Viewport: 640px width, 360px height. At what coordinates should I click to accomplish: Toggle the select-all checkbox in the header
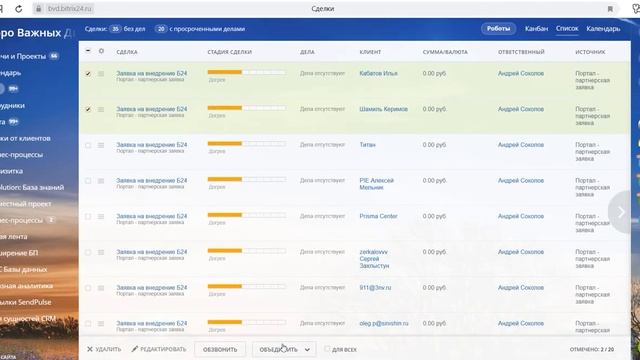pyautogui.click(x=88, y=51)
